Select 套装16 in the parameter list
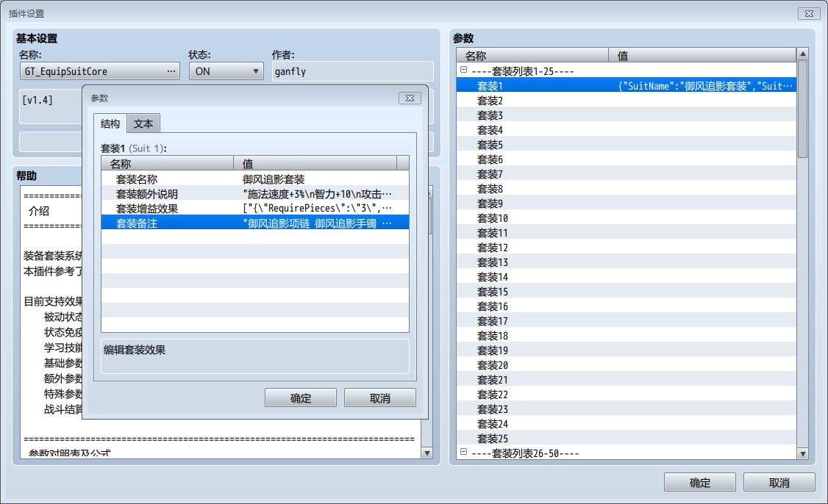This screenshot has width=828, height=504. click(x=627, y=306)
